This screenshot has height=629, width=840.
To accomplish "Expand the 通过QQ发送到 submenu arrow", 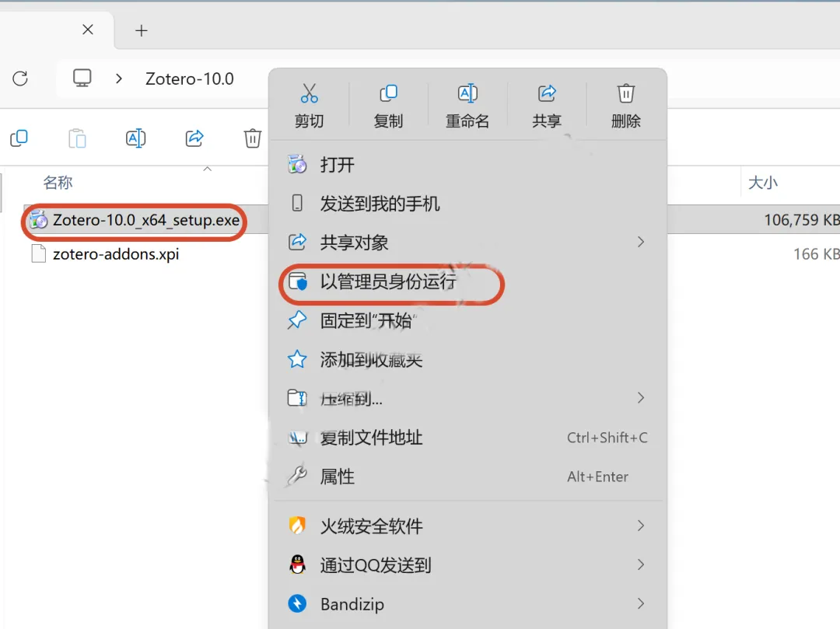I will [x=641, y=564].
